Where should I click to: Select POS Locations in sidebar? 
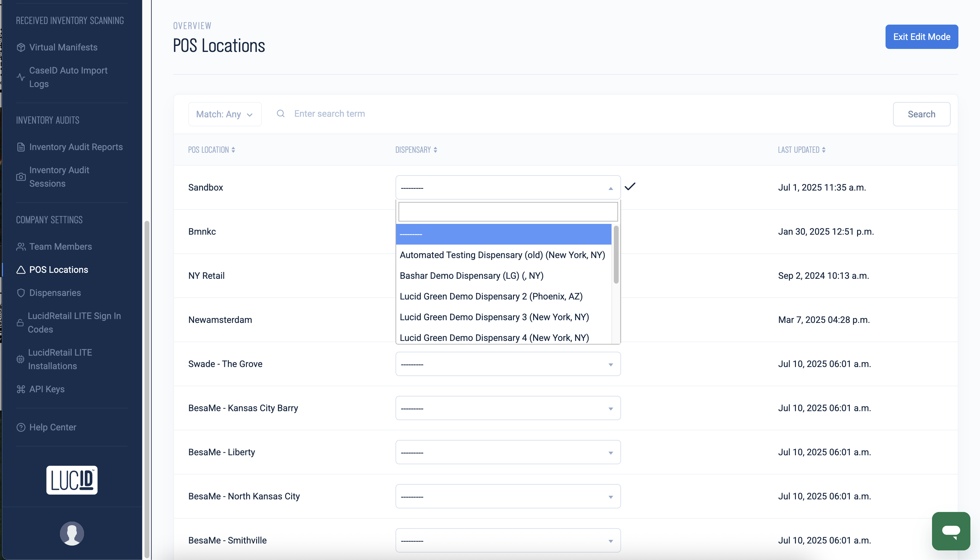pos(58,269)
